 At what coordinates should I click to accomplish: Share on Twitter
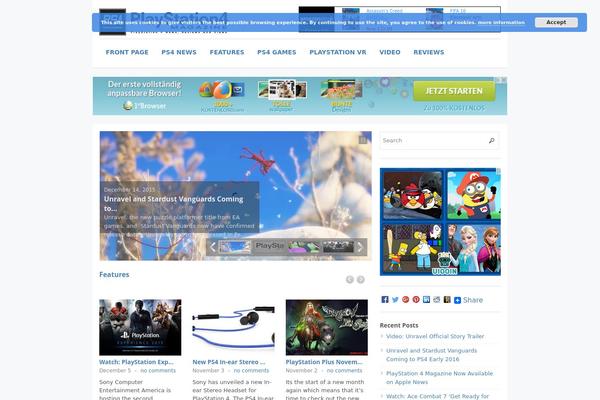coord(395,299)
